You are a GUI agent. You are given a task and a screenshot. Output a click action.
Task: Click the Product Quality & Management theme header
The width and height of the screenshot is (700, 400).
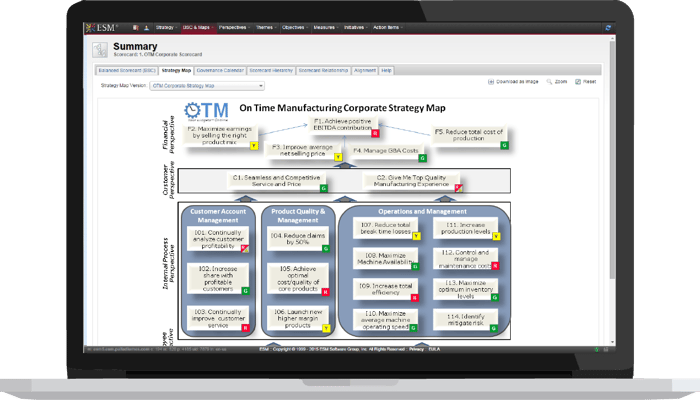click(x=298, y=216)
